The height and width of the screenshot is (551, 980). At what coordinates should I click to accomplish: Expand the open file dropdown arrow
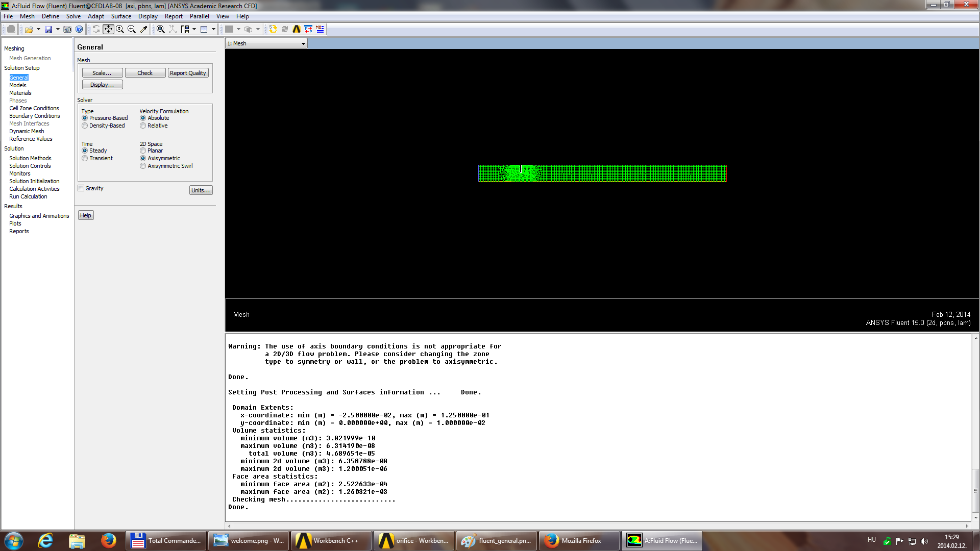[x=38, y=30]
